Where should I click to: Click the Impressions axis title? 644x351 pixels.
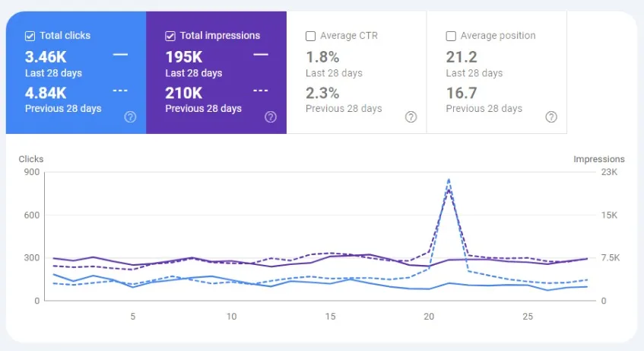pos(598,159)
